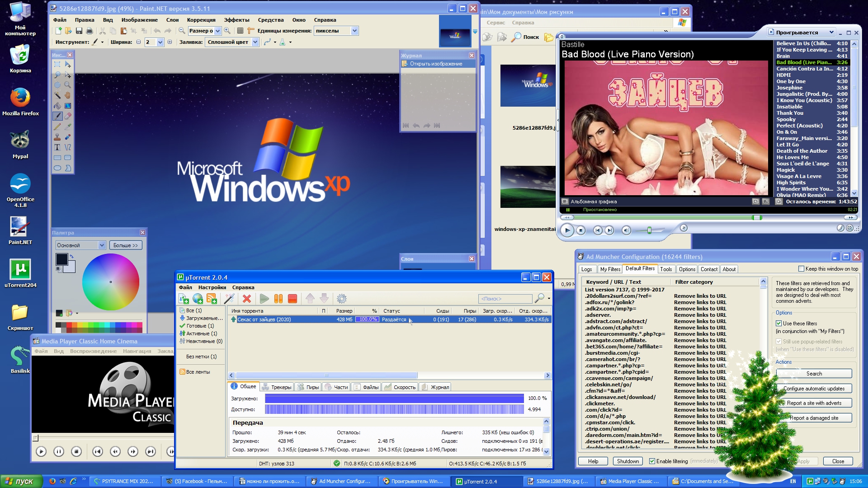Click Next track in Windows Media Player
This screenshot has height=488, width=868.
point(609,230)
